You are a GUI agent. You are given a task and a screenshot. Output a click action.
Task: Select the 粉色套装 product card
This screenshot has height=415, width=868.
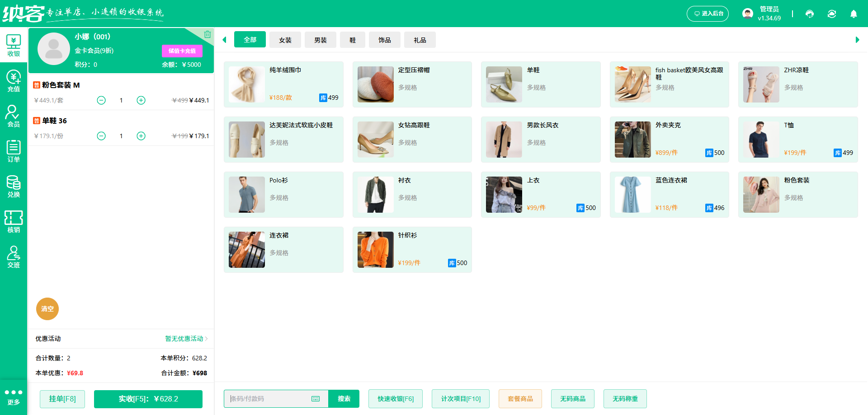tap(798, 195)
